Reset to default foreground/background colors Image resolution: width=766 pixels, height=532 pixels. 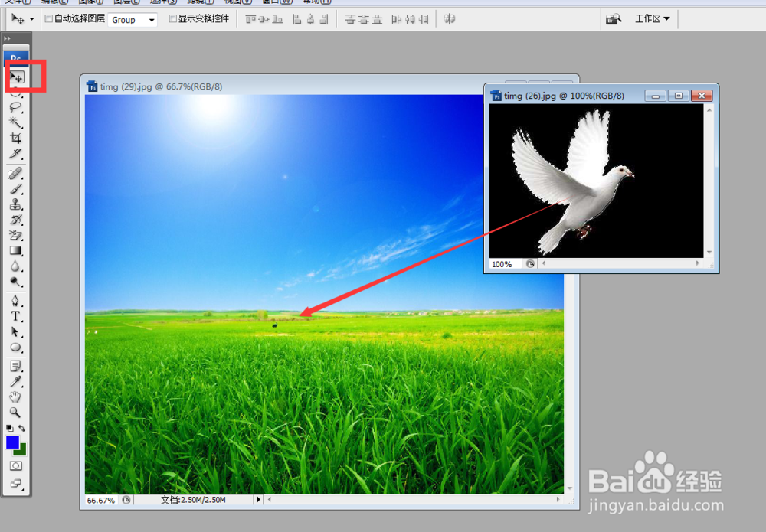[x=9, y=428]
